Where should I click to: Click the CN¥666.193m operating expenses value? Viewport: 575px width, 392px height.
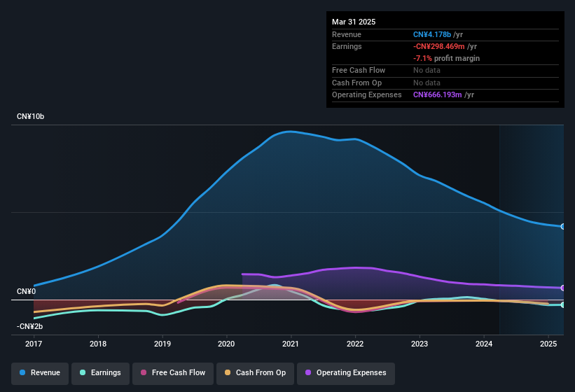438,95
